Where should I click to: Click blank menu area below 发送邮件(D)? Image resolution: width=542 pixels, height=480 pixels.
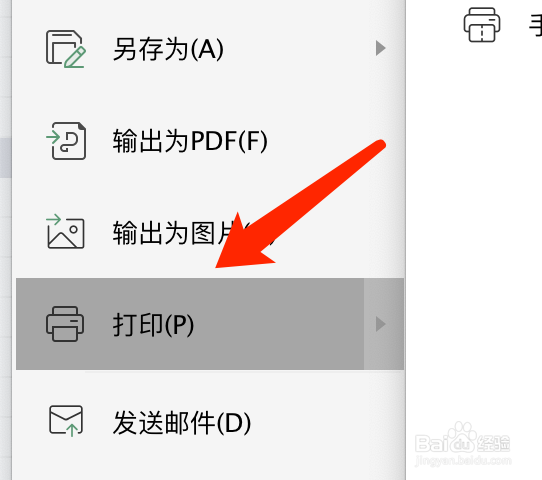click(x=208, y=473)
